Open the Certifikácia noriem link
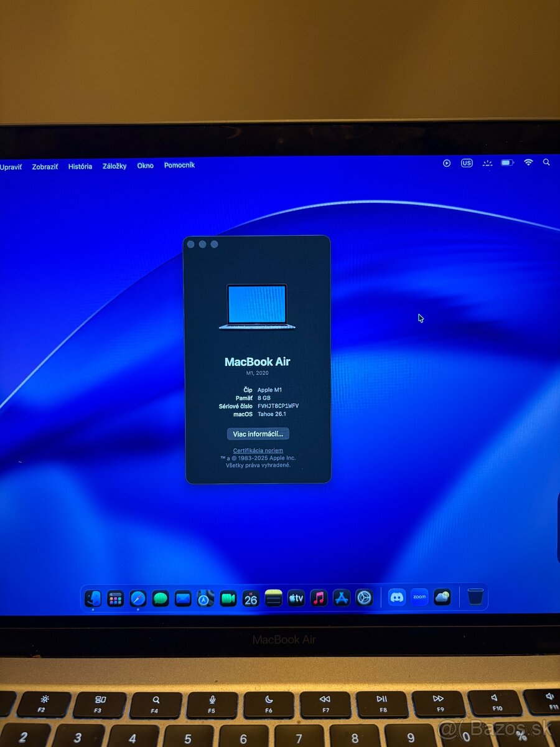Screen dimensions: 560x747 (258, 449)
